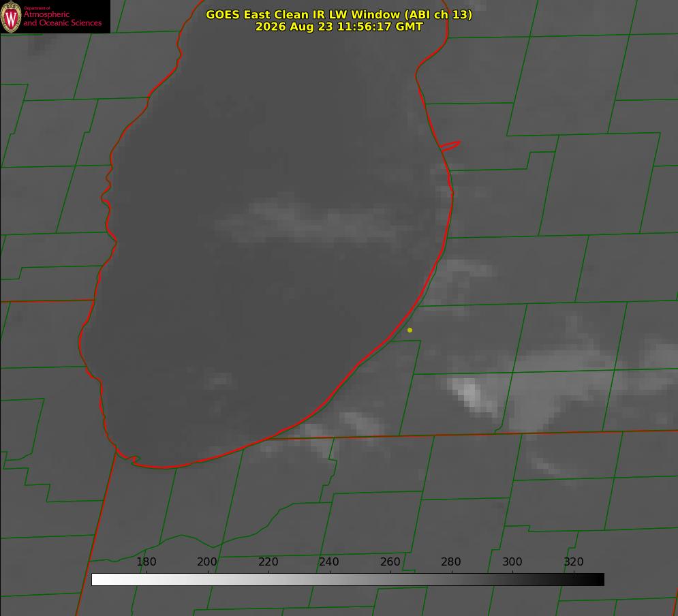Click the 300 colorbar tick label

point(512,561)
